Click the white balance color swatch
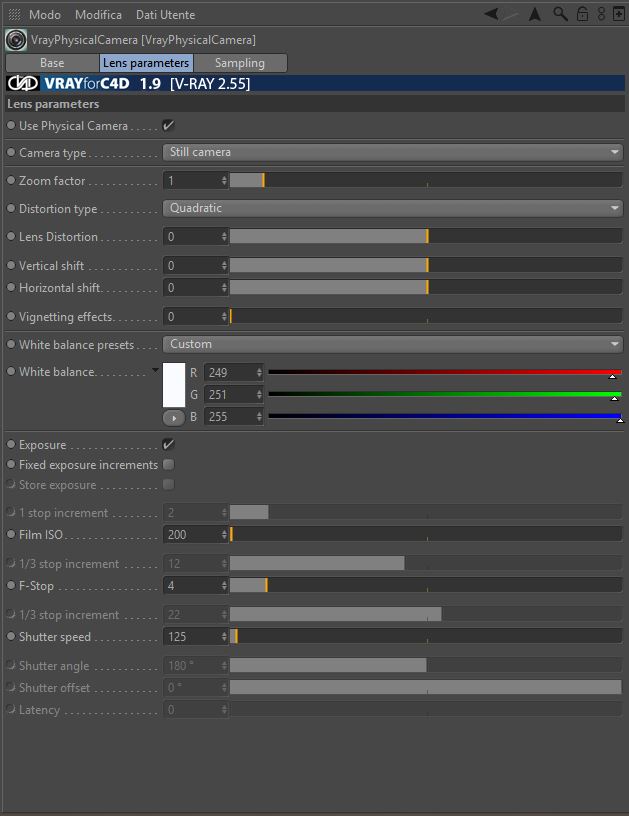Viewport: 629px width, 816px height. point(174,385)
